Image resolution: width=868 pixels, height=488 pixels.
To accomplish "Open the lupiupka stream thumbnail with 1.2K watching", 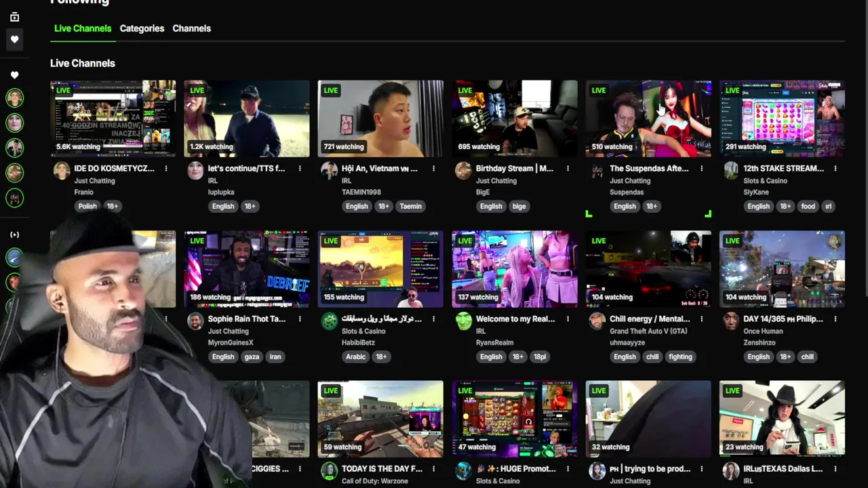I will pos(247,119).
